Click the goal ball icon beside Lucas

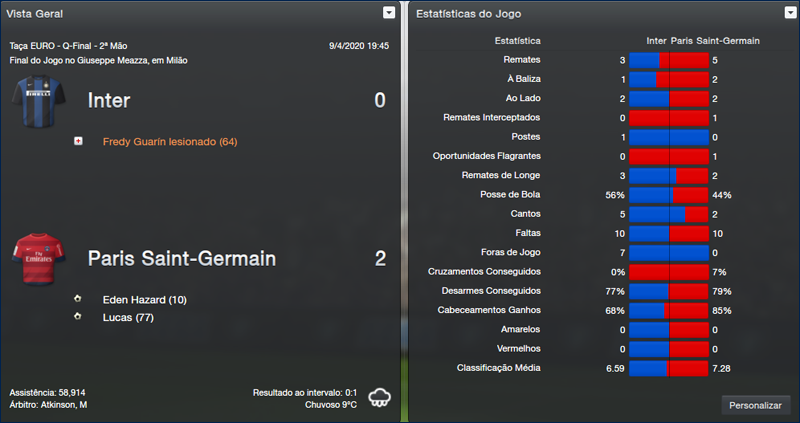tap(78, 317)
